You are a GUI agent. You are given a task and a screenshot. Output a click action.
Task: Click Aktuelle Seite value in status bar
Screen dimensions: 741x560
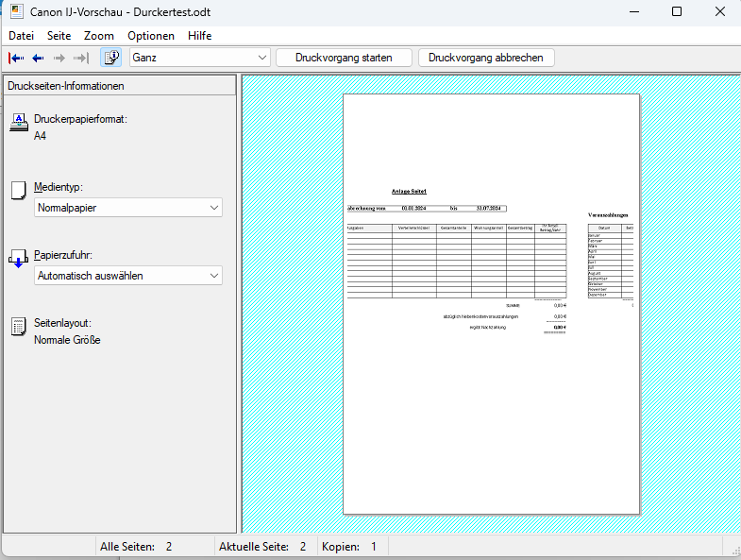tap(303, 547)
